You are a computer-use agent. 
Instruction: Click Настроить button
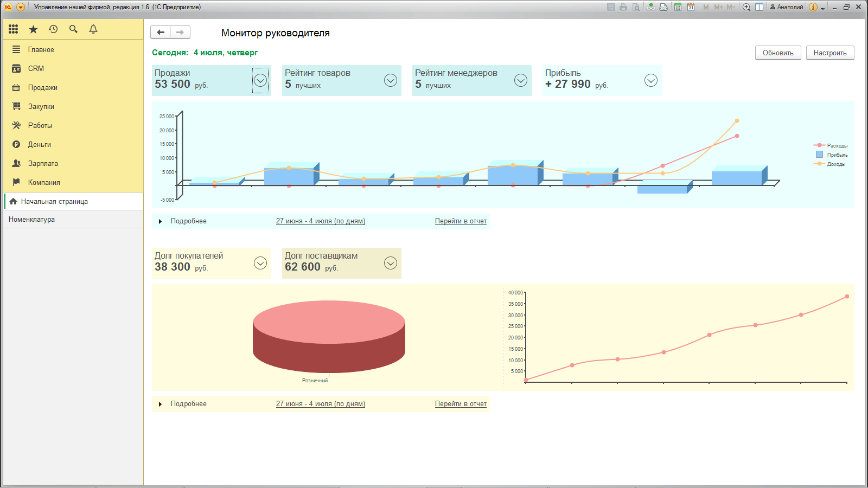[830, 53]
